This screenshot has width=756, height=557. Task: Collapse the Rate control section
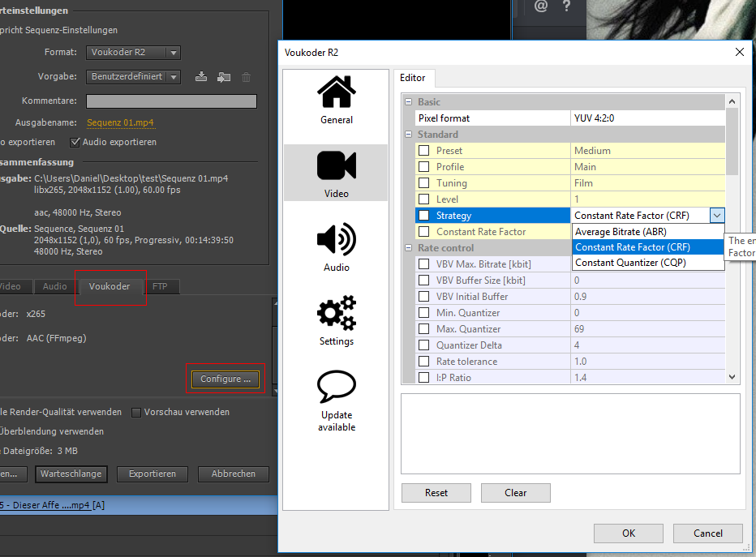(409, 248)
